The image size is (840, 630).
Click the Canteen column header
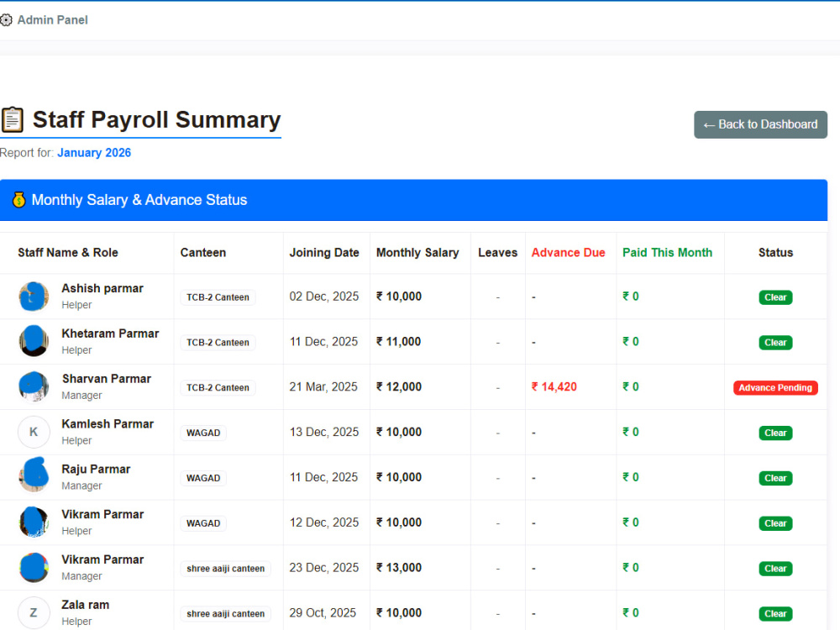point(203,253)
